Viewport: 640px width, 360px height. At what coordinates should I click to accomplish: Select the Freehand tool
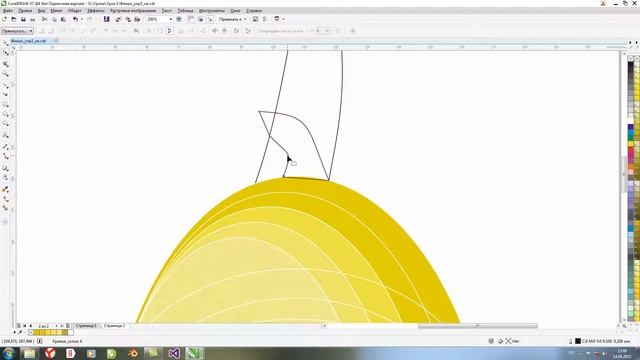point(5,85)
